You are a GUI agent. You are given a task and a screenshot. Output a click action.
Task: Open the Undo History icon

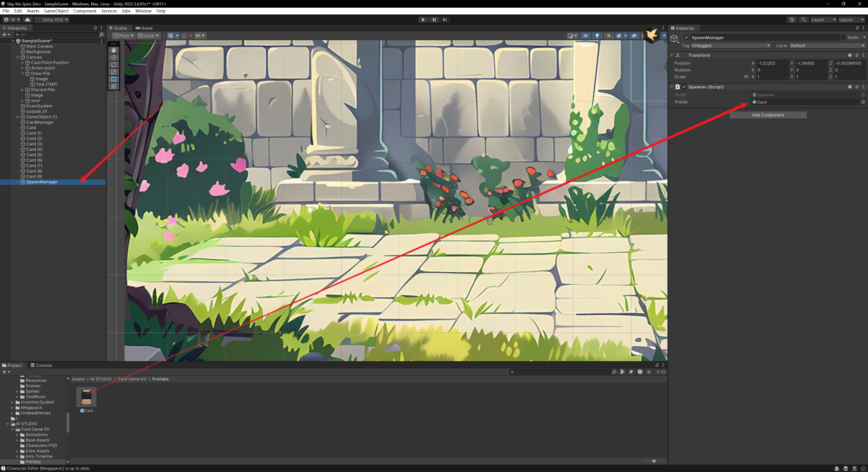[x=792, y=19]
